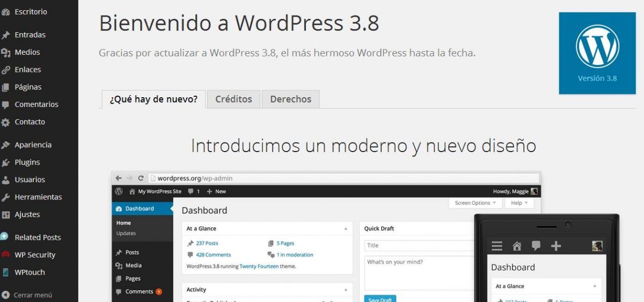Click the WPtouch phone icon
This screenshot has height=302, width=644.
[x=5, y=272]
